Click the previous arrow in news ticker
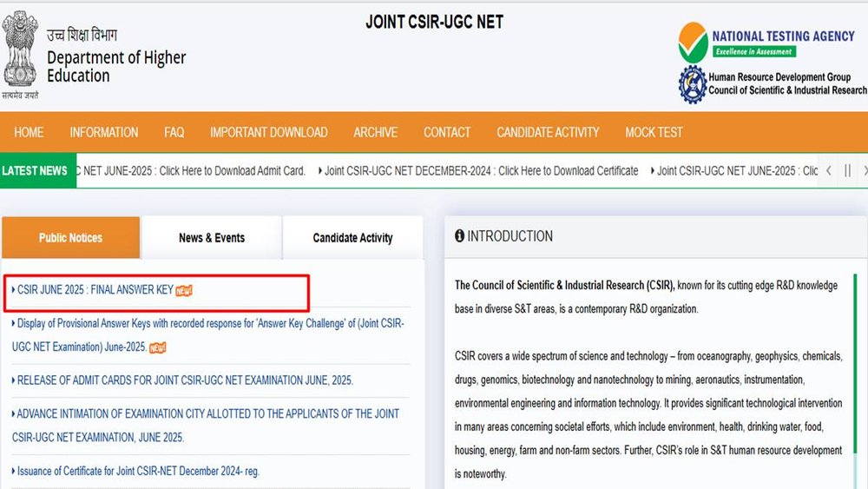Image resolution: width=868 pixels, height=489 pixels. (x=829, y=171)
